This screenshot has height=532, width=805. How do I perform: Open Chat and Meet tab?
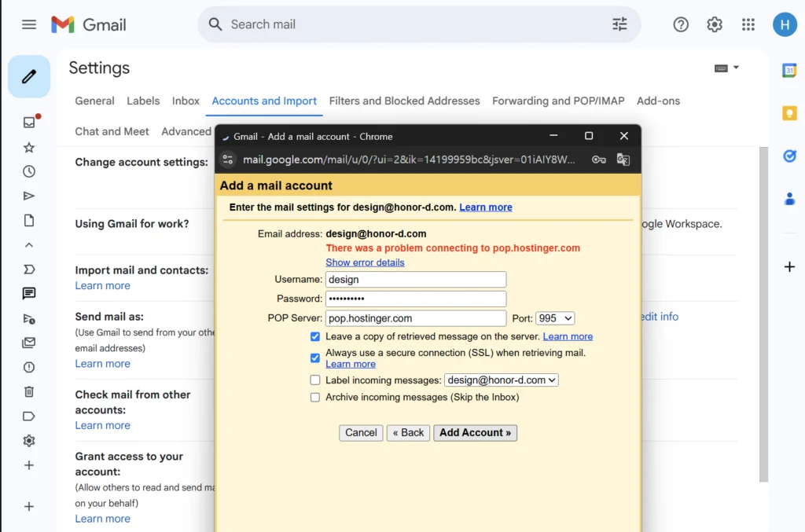coord(112,131)
